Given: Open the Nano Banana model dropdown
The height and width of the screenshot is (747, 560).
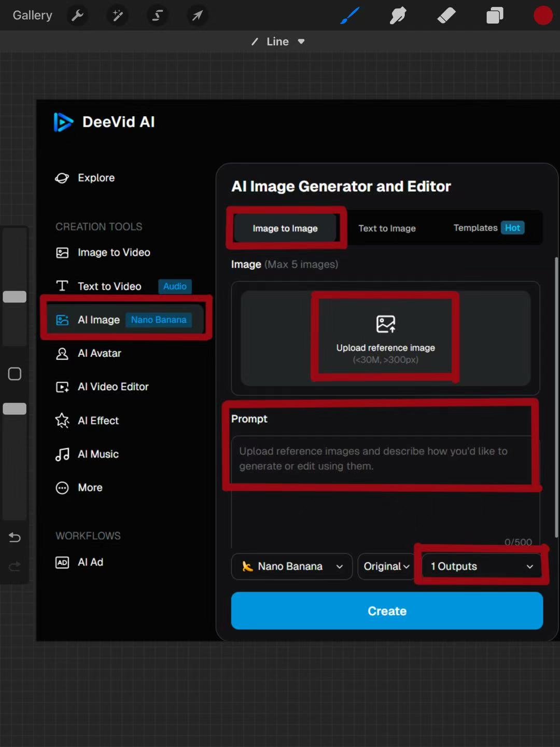Looking at the screenshot, I should point(292,566).
